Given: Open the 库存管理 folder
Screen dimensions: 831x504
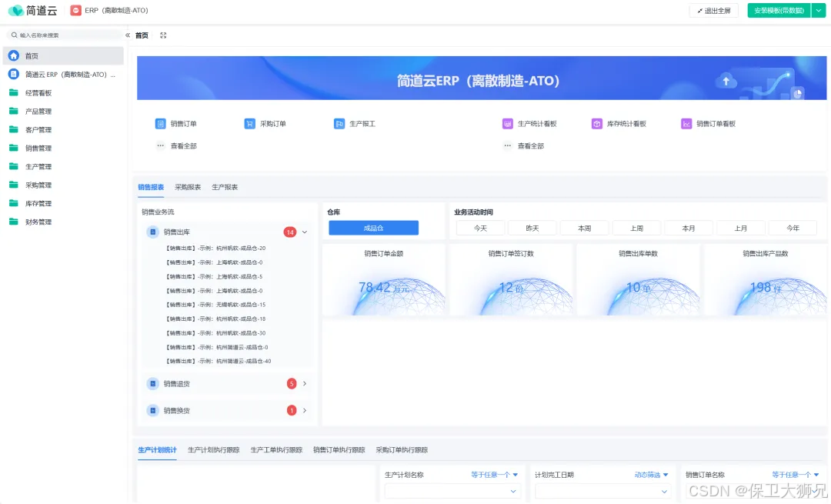Looking at the screenshot, I should pos(14,203).
